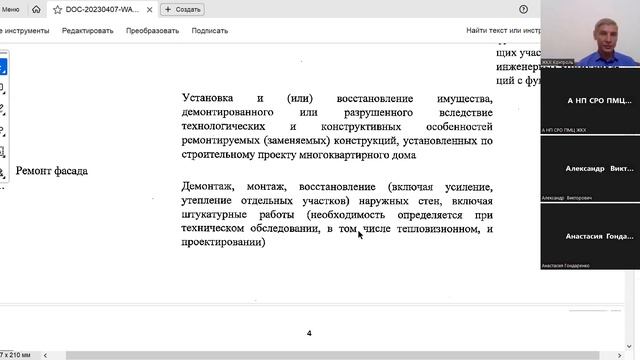Image resolution: width=640 pixels, height=360 pixels.
Task: Click the horizontal scrollbar thumb
Action: (x=333, y=356)
